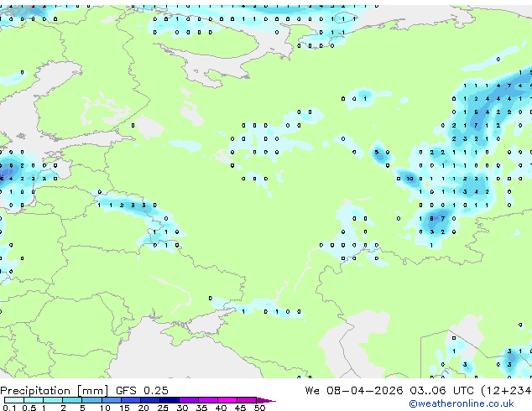532x411 pixels.
Task: Pick the 2–5 mm legend color swatch
Action: click(72, 400)
